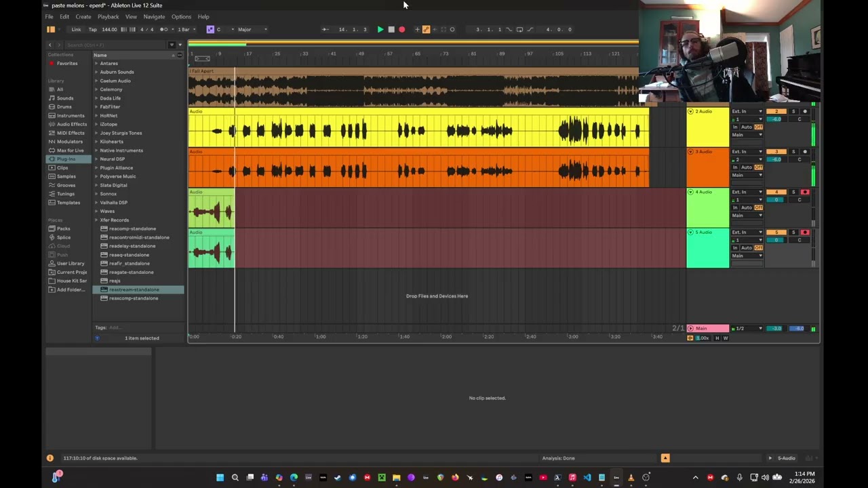Open User Library in Places
The image size is (868, 488).
(71, 263)
